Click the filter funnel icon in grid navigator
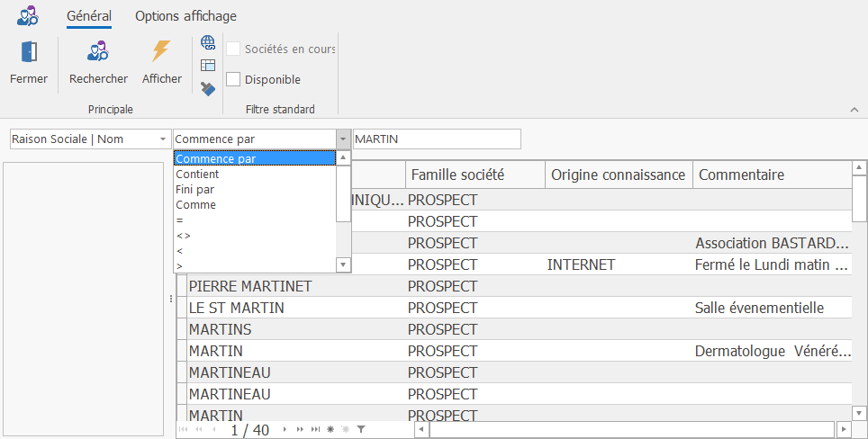Image resolution: width=868 pixels, height=439 pixels. [360, 430]
